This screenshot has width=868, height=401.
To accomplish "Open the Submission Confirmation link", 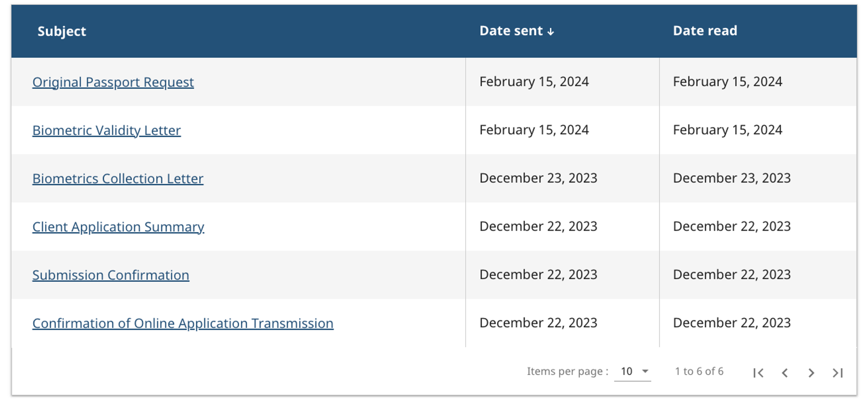I will coord(111,275).
